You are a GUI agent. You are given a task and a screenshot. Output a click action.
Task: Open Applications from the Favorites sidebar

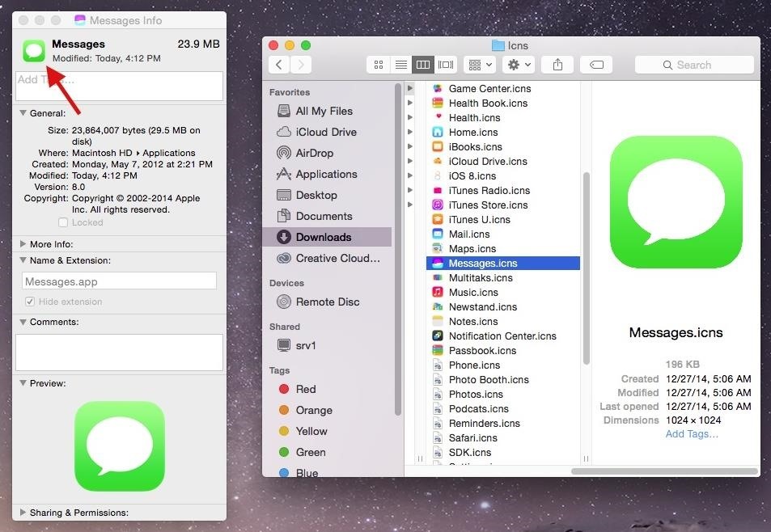328,174
